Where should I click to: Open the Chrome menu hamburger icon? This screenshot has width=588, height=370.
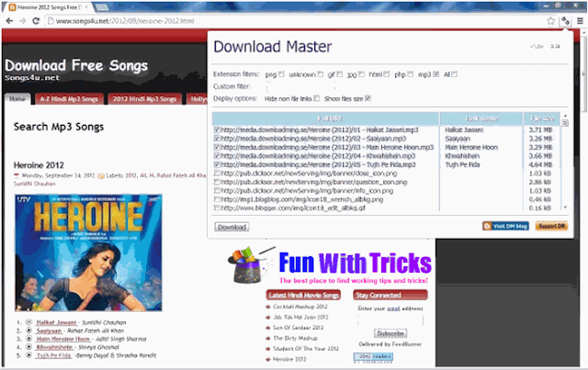click(x=580, y=21)
